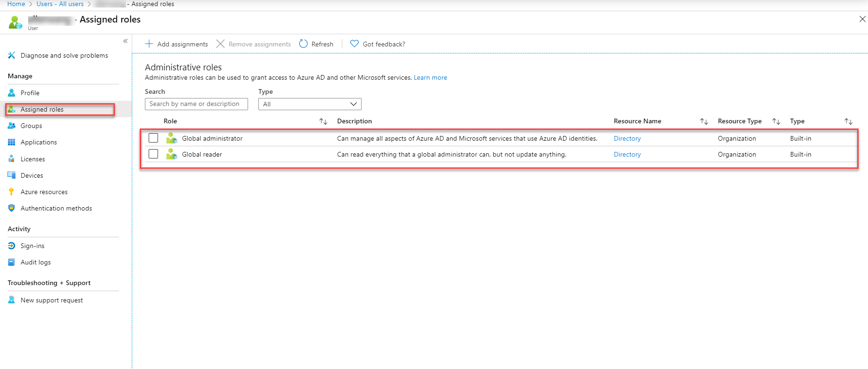Sort by Resource Name column arrows
This screenshot has width=868, height=369.
pos(704,121)
